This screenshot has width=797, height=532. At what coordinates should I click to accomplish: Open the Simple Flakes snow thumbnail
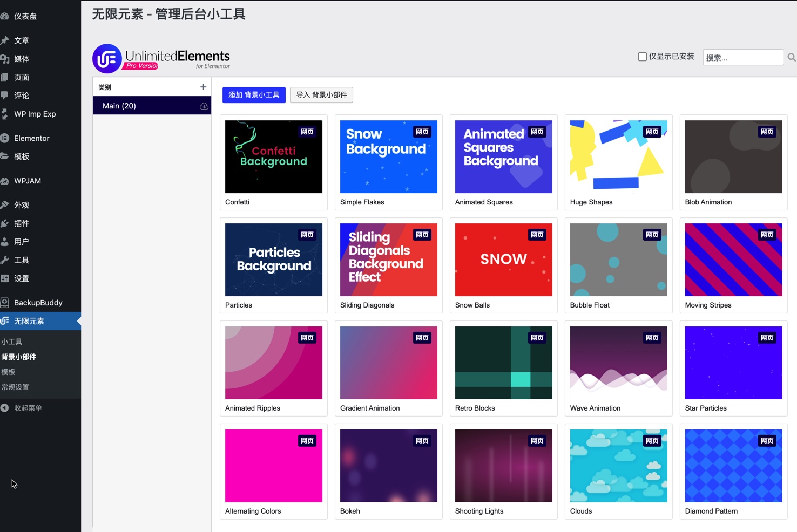(389, 156)
